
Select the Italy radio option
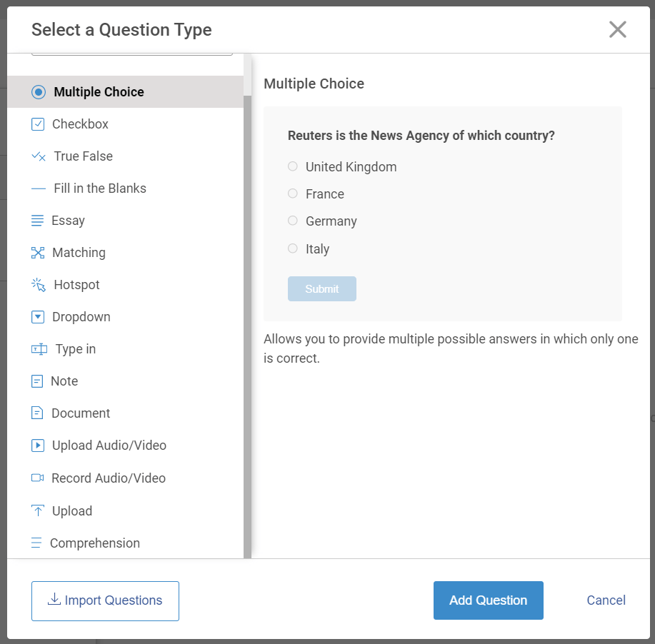(293, 248)
